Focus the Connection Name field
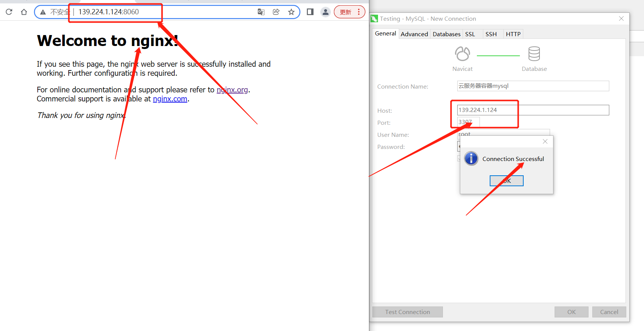 pos(533,86)
